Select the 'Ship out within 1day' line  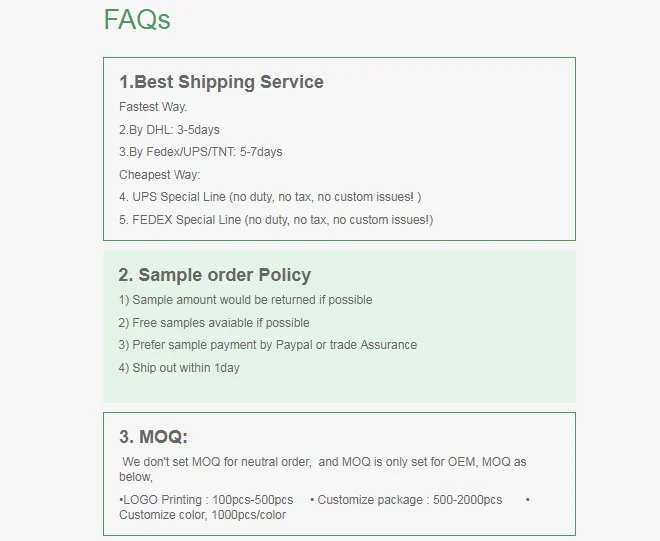point(179,368)
